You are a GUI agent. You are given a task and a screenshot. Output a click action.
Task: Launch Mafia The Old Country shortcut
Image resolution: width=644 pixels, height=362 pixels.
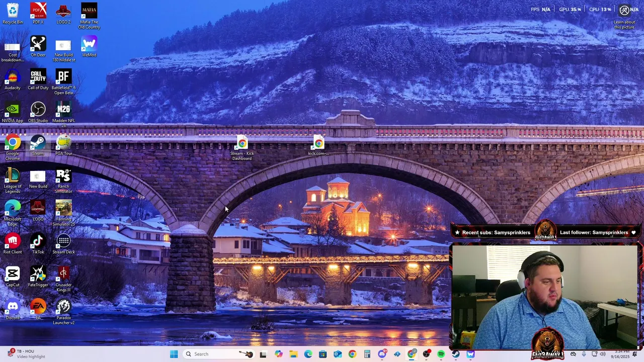[89, 17]
